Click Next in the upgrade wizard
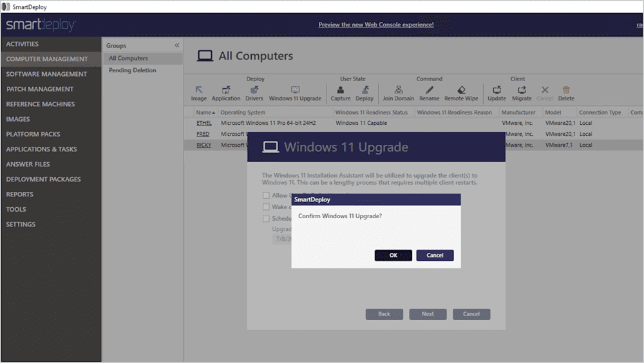The image size is (644, 363). tap(428, 314)
